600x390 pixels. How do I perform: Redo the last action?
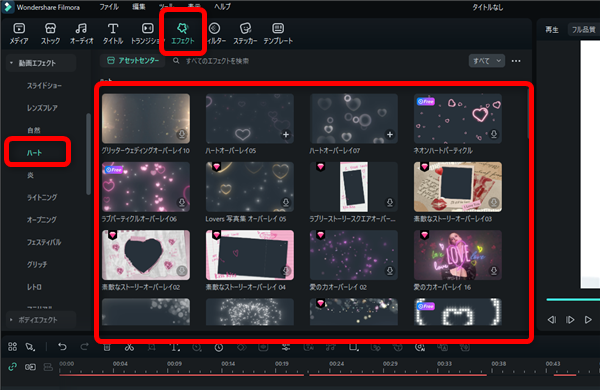tap(84, 347)
